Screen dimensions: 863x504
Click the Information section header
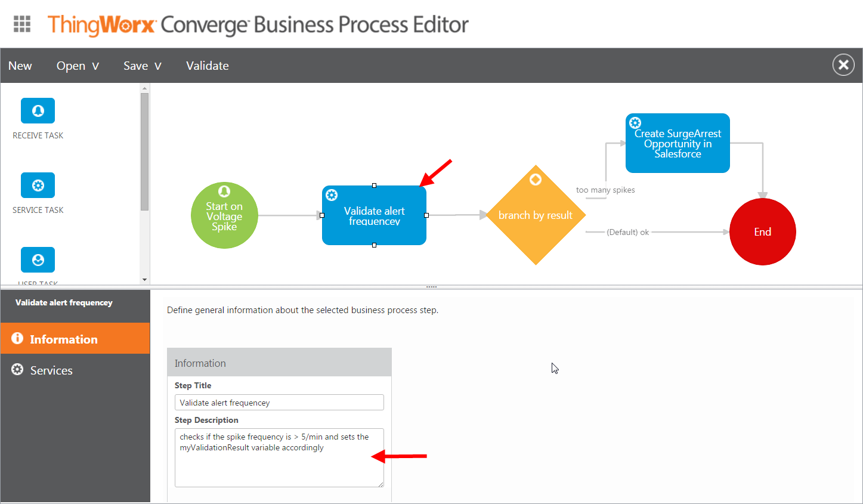(x=279, y=363)
